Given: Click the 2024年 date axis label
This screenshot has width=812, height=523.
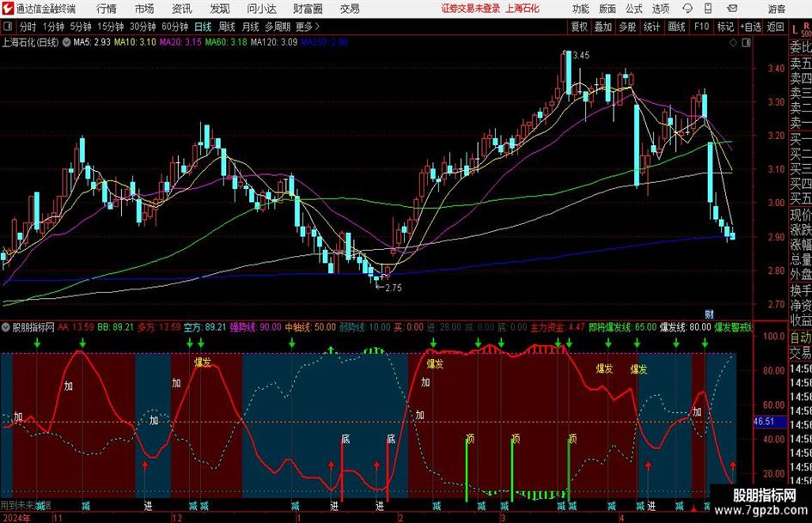Looking at the screenshot, I should point(16,518).
